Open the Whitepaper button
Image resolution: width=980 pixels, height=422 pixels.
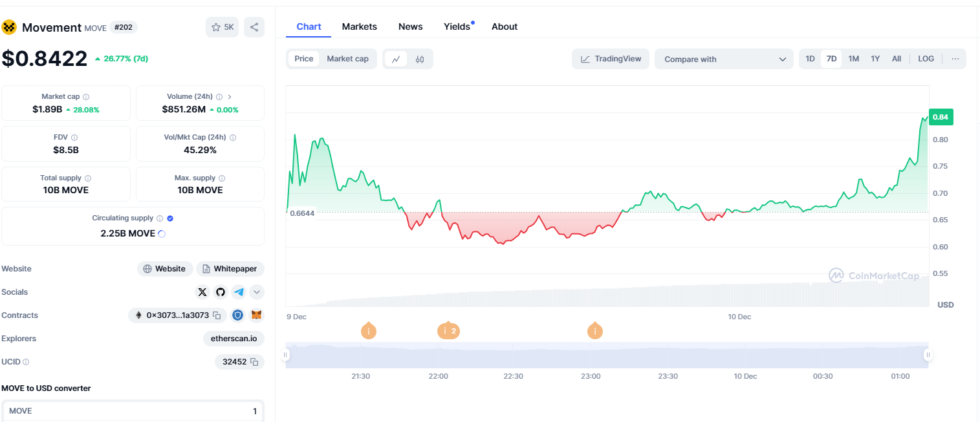pos(230,269)
